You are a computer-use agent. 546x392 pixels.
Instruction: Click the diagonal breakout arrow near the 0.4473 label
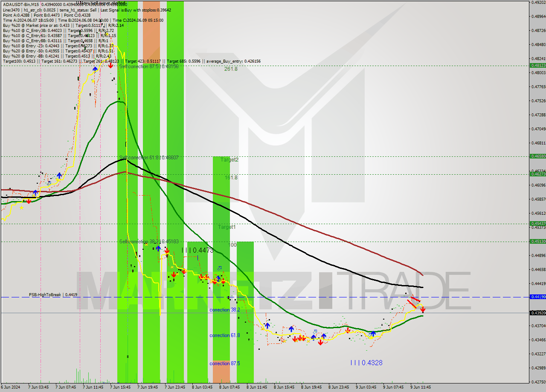click(x=219, y=268)
